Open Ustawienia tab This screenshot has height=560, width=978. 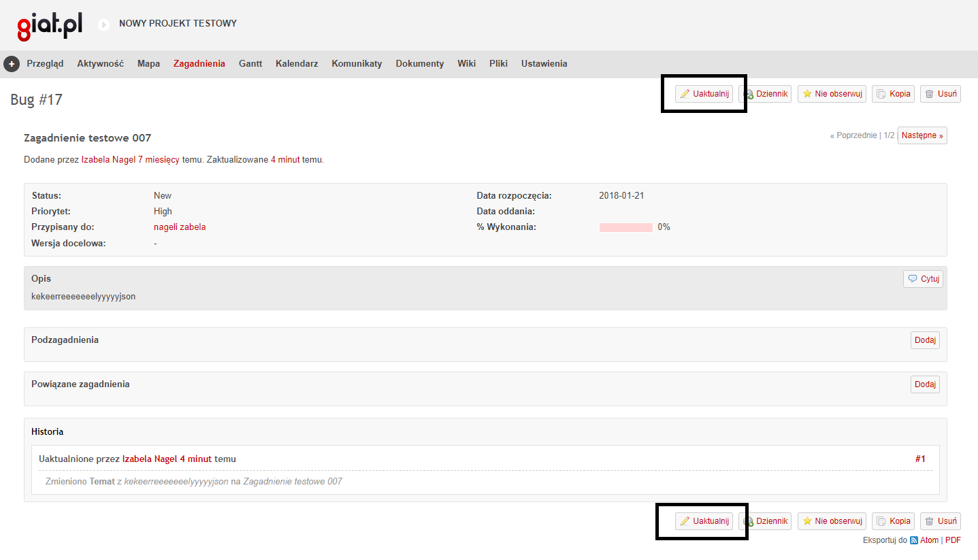pos(544,63)
